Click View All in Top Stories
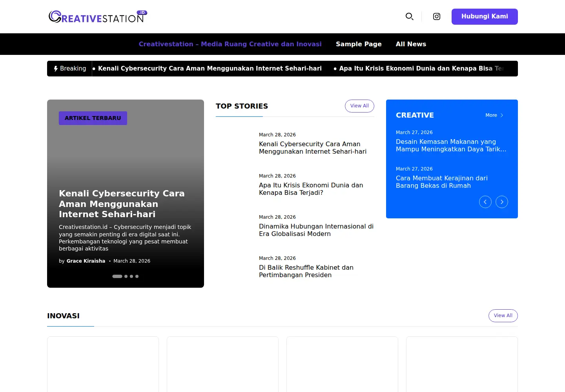The image size is (565, 392). (x=359, y=106)
